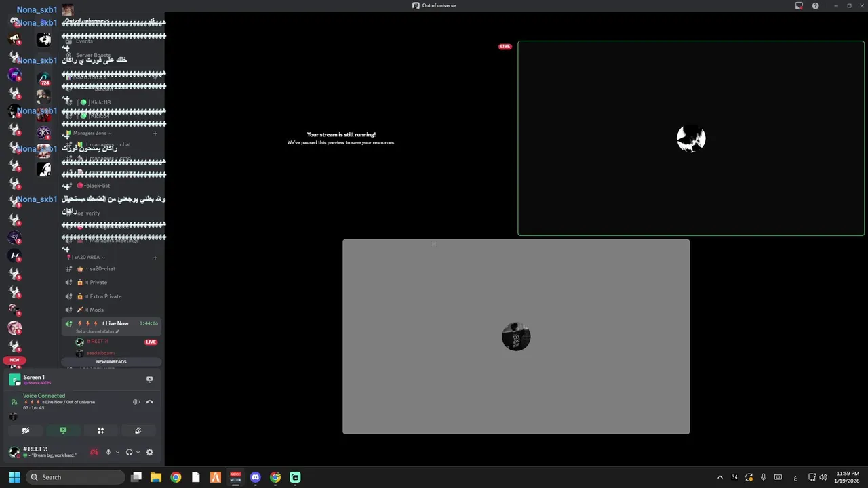Join the Mods voice channel
The image size is (868, 488).
click(x=112, y=310)
